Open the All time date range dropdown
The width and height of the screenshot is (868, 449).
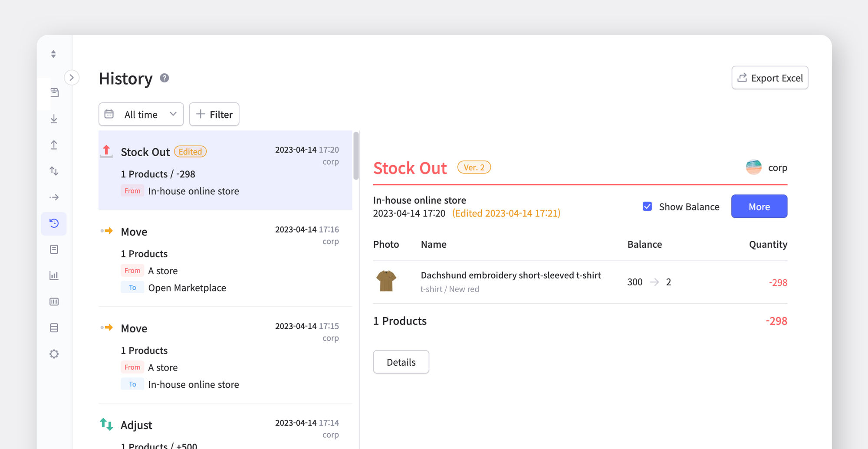(x=141, y=114)
